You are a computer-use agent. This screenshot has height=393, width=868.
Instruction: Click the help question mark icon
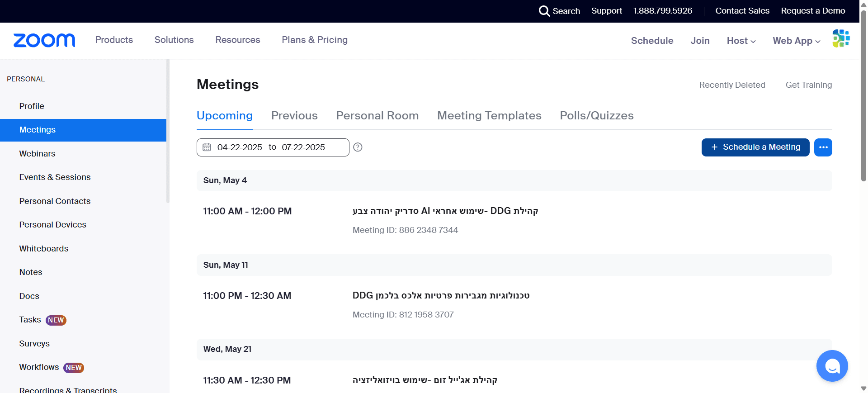pyautogui.click(x=358, y=147)
